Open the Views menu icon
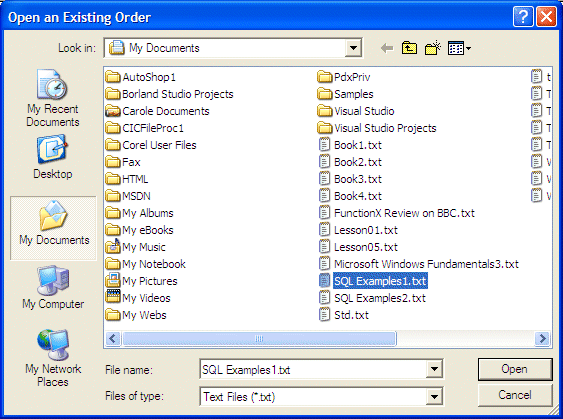The width and height of the screenshot is (563, 419). (459, 48)
